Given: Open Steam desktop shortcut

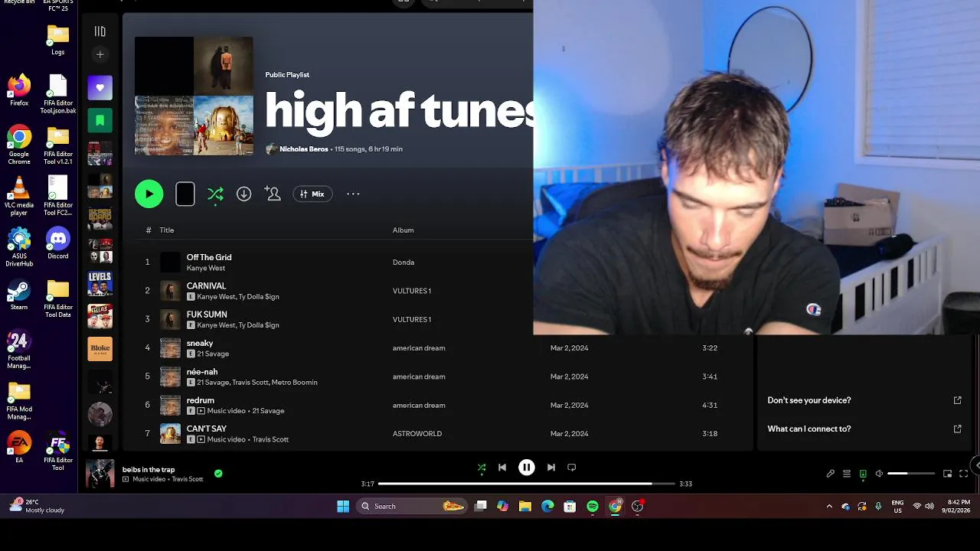Looking at the screenshot, I should tap(19, 295).
